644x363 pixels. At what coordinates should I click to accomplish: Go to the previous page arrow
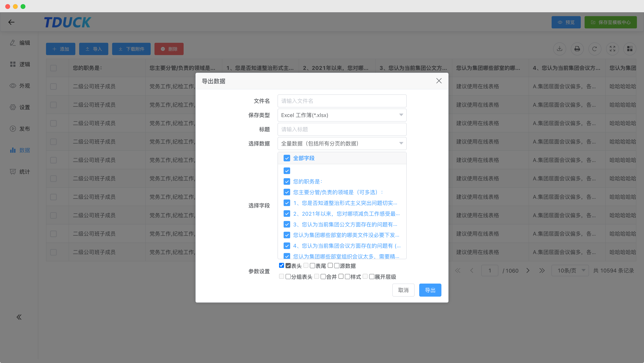pos(472,271)
